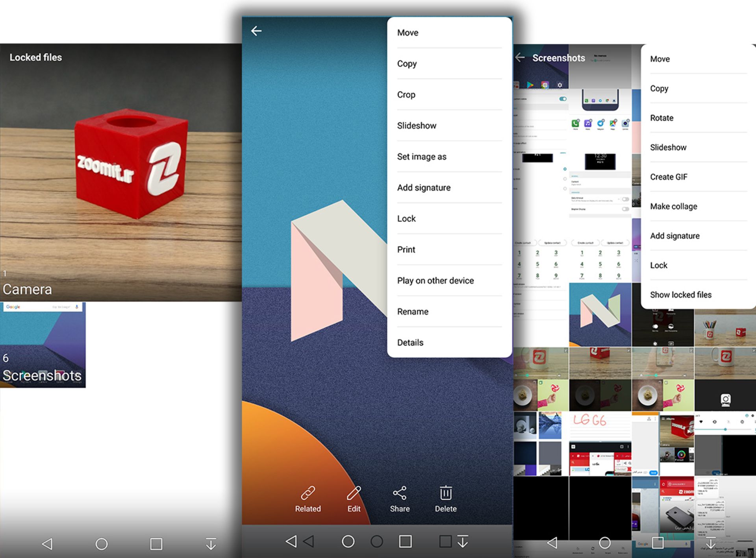Screen dimensions: 756x558
Task: Tap the recents square in the Screenshots screen
Action: pos(658,543)
